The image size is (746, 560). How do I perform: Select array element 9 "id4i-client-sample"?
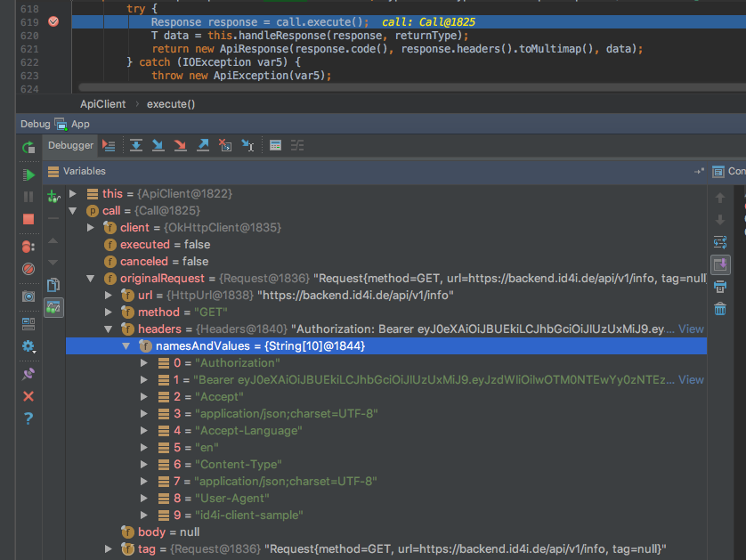[x=386, y=515]
